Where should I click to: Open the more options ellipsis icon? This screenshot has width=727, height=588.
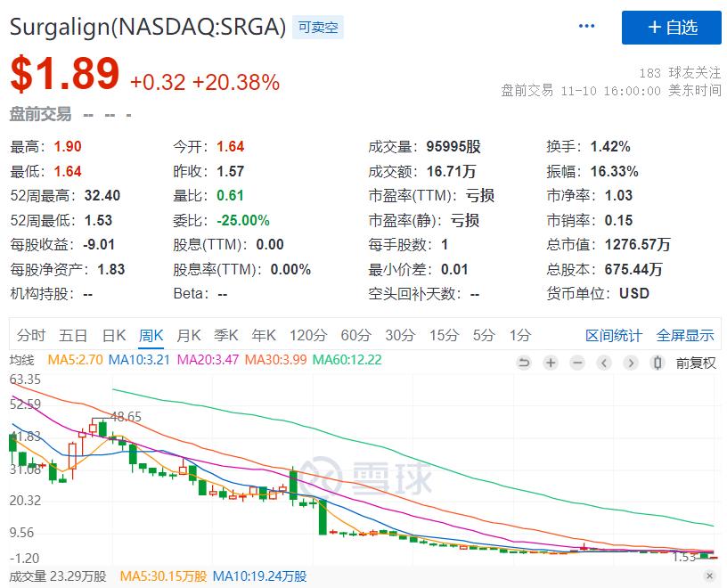coord(586,27)
